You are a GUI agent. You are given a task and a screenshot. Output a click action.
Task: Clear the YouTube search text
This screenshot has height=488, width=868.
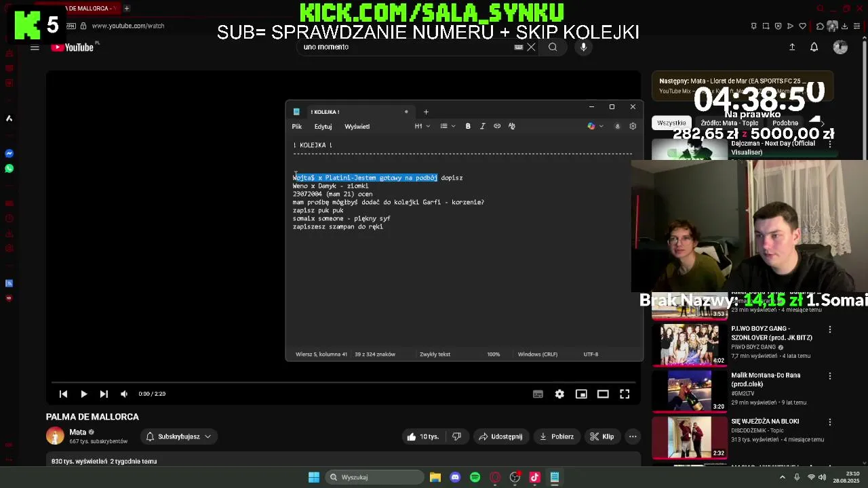click(x=531, y=47)
